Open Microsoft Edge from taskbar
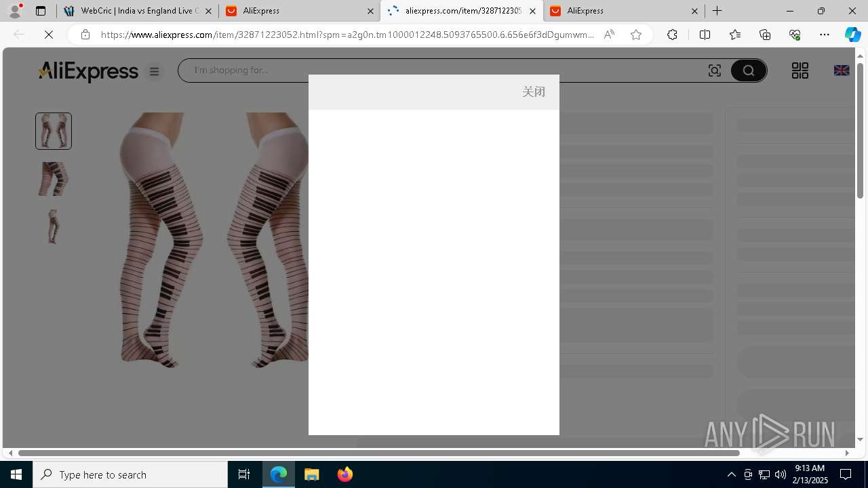The image size is (868, 488). 279,474
